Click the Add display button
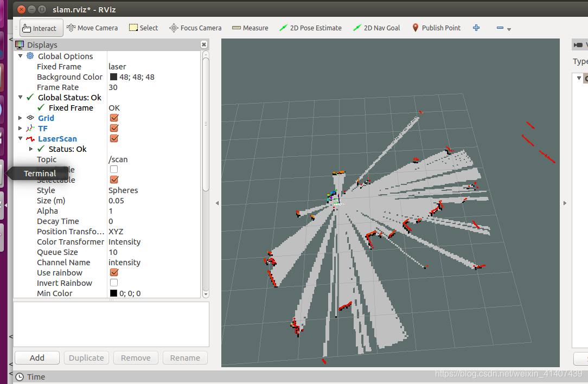The height and width of the screenshot is (384, 588). click(x=37, y=358)
